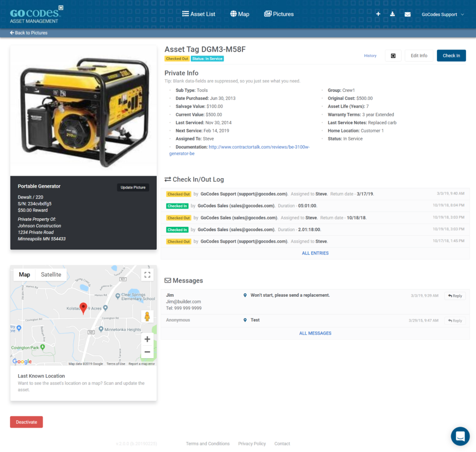
Task: Open the envelope mail icon in header
Action: (x=407, y=14)
